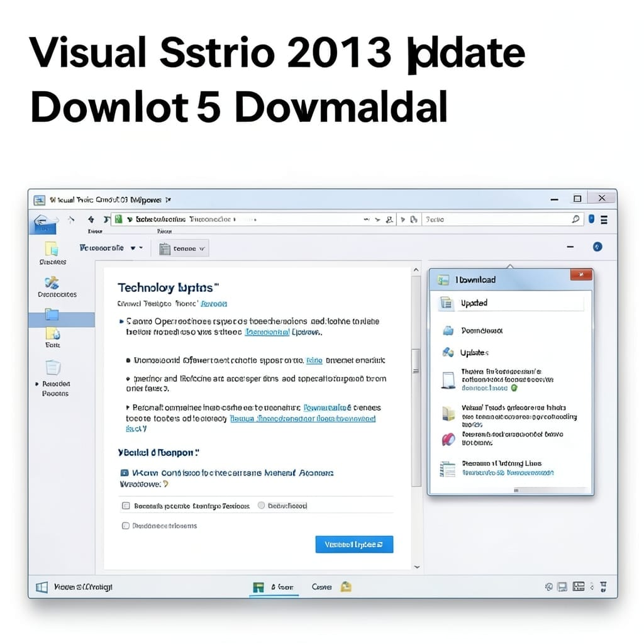644x644 pixels.
Task: Select the Uppated row in Download panel
Action: 511,303
